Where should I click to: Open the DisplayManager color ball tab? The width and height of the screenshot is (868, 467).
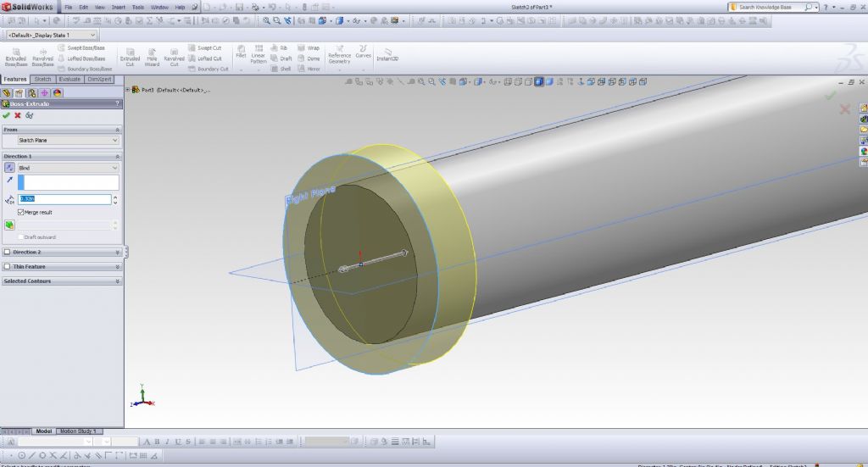(x=58, y=93)
